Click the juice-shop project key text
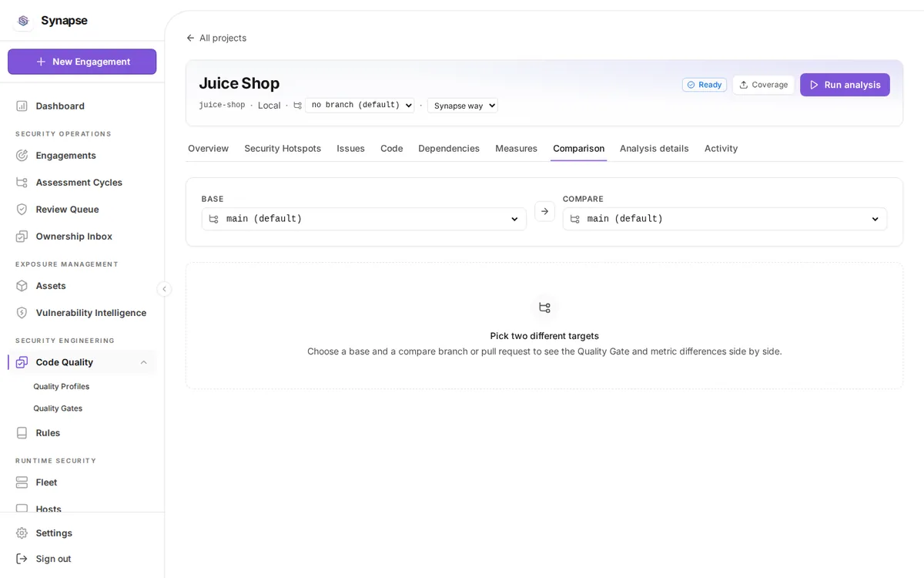924x578 pixels. coord(222,106)
